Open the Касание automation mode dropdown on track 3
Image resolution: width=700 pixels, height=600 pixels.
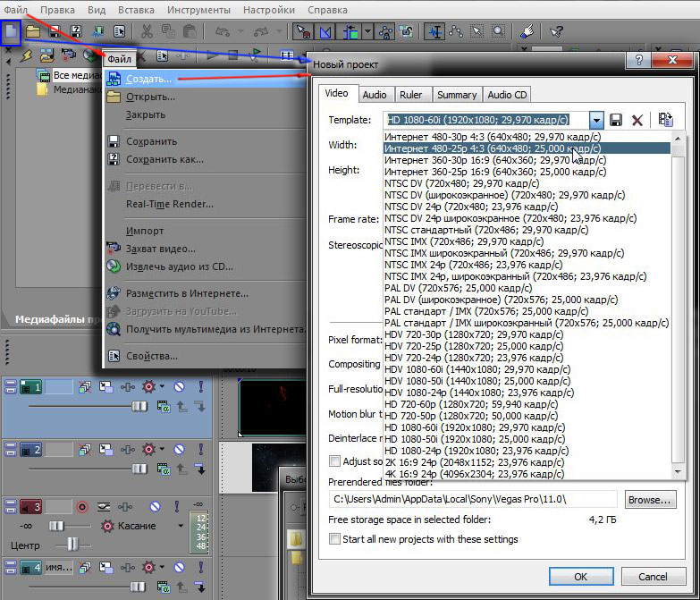(x=181, y=526)
